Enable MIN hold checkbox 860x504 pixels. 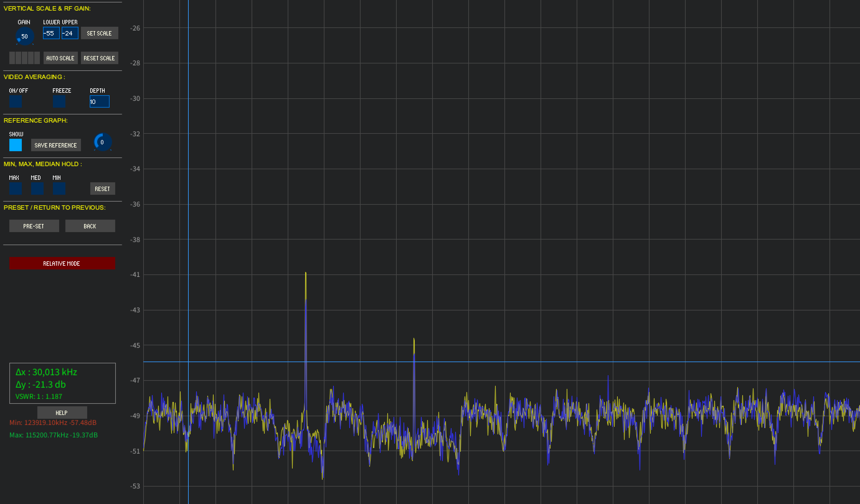(59, 189)
